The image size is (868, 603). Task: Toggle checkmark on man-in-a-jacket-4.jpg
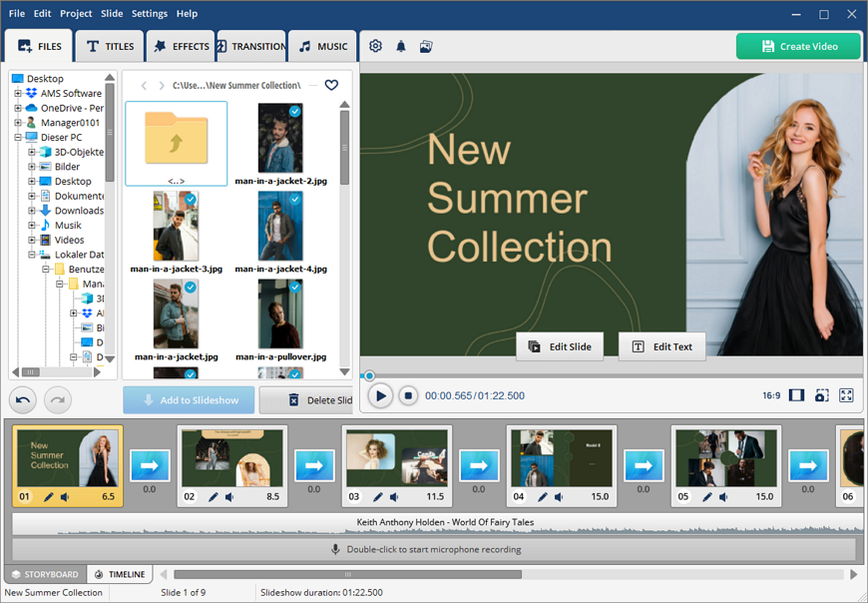(294, 200)
